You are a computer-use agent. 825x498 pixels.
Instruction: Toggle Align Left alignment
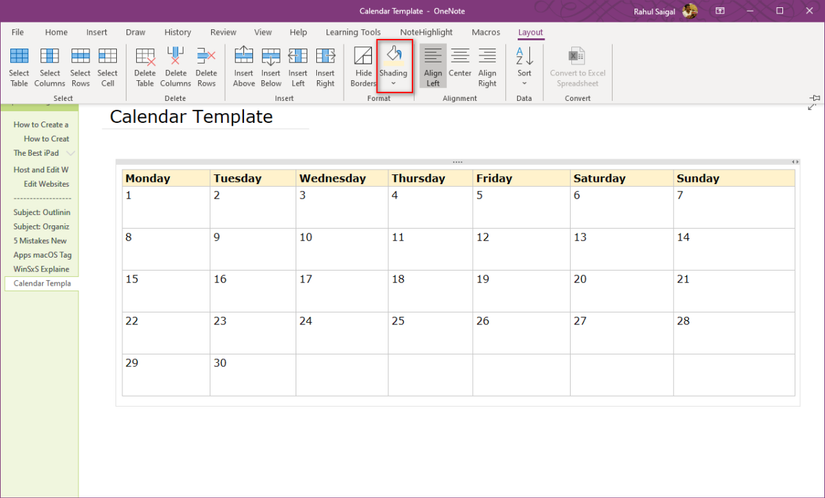tap(433, 66)
